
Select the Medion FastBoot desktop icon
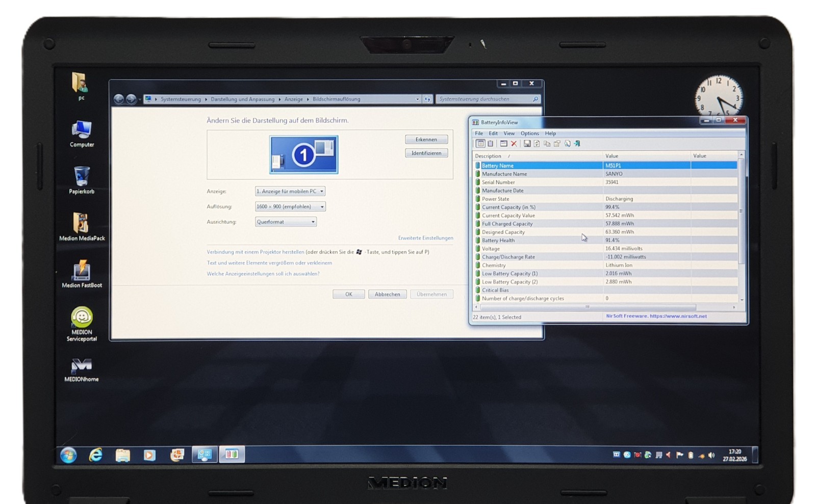82,274
